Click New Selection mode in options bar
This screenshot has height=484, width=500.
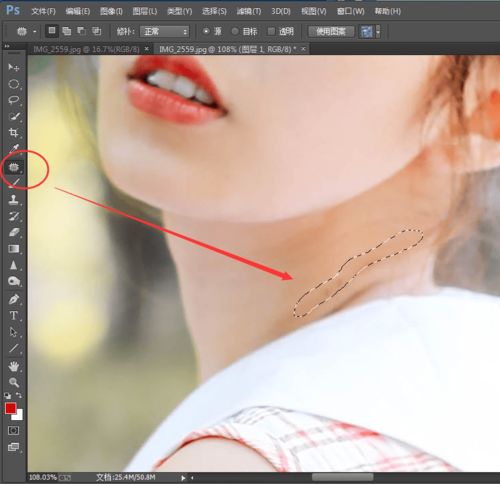52,31
